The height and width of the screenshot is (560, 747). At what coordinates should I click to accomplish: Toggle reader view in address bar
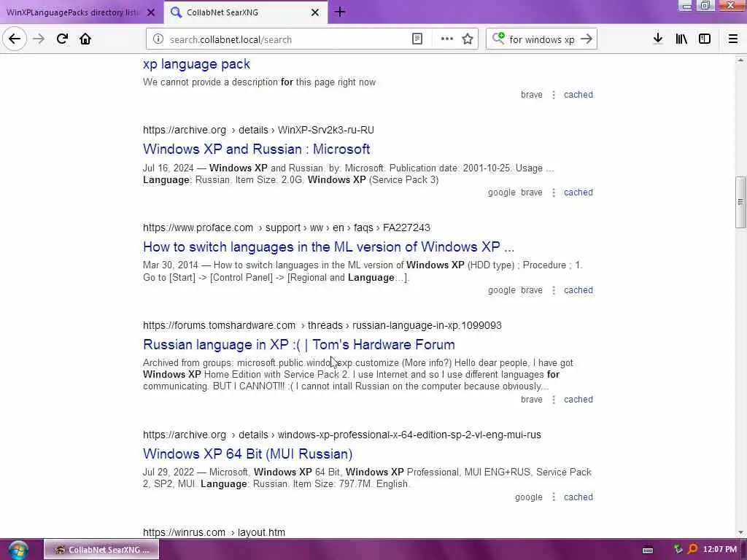tap(417, 39)
